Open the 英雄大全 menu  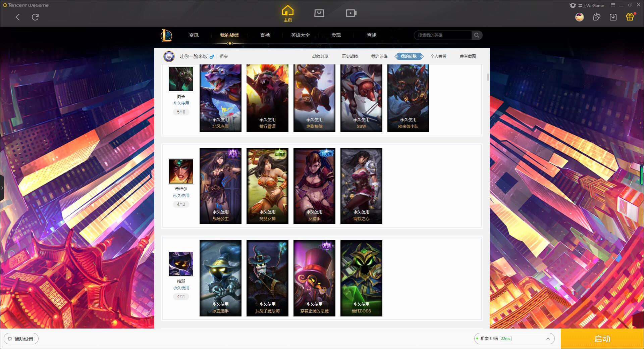pos(301,35)
